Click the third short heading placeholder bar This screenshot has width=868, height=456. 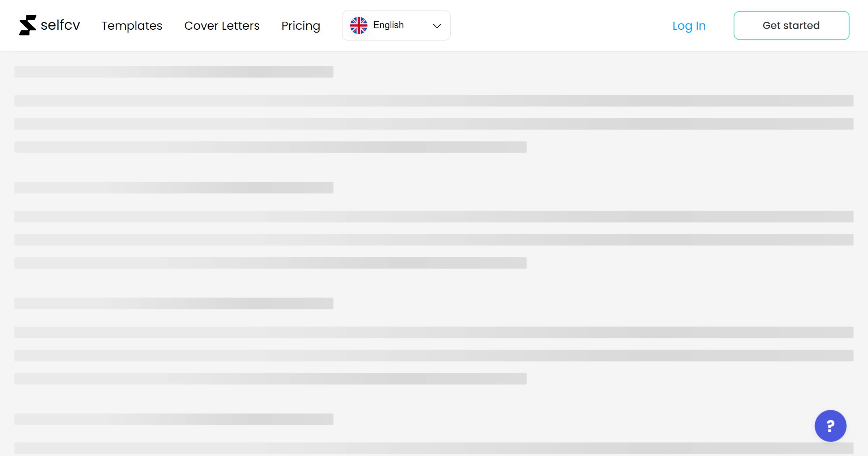pos(174,303)
